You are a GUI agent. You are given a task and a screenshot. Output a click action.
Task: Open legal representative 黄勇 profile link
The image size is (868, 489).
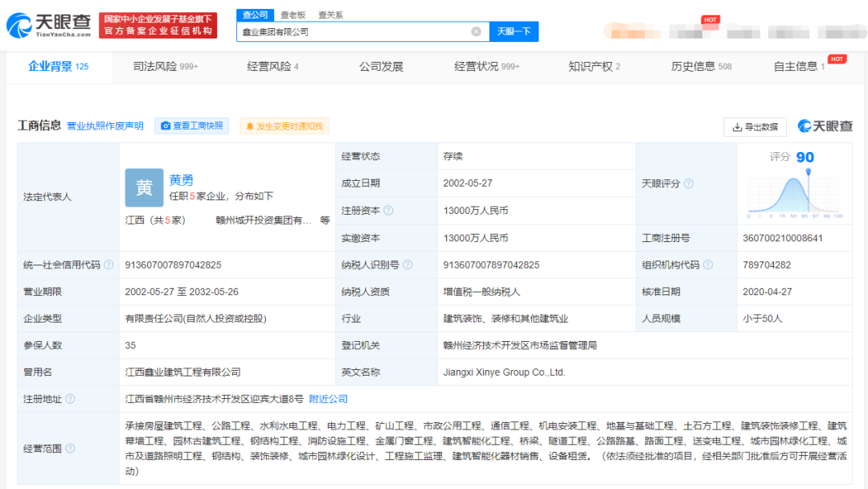coord(181,179)
